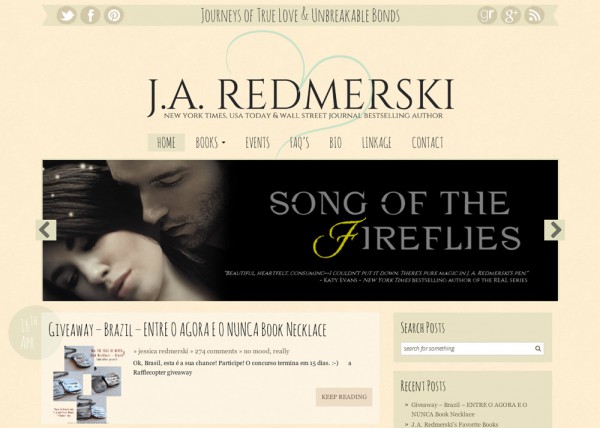This screenshot has width=600, height=428.
Task: Open the Giveaway Brazil post title
Action: (x=187, y=330)
